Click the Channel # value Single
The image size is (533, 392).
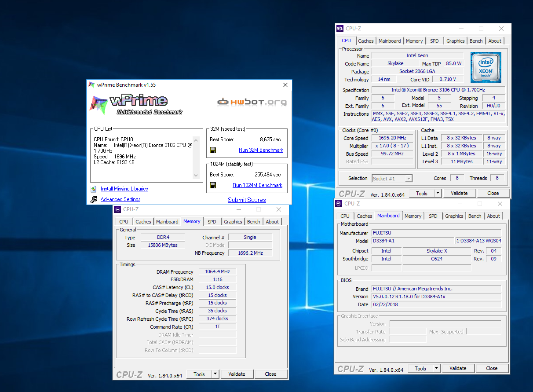(250, 237)
